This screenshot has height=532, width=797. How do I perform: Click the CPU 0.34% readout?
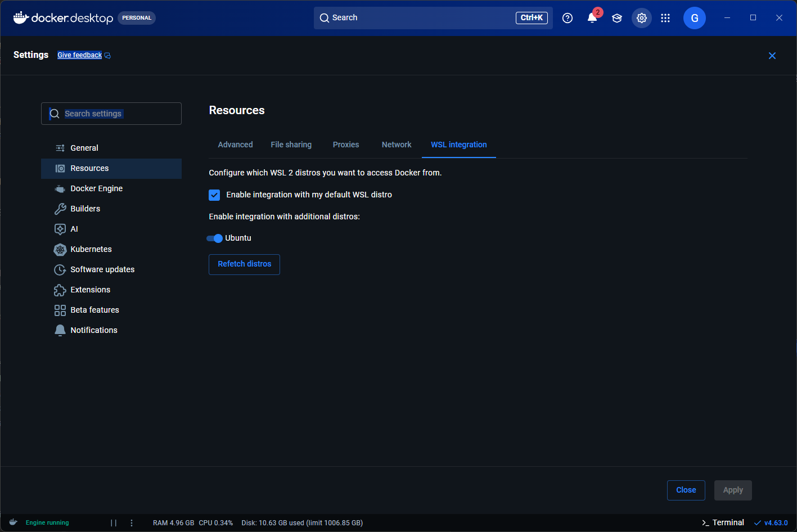[216, 523]
